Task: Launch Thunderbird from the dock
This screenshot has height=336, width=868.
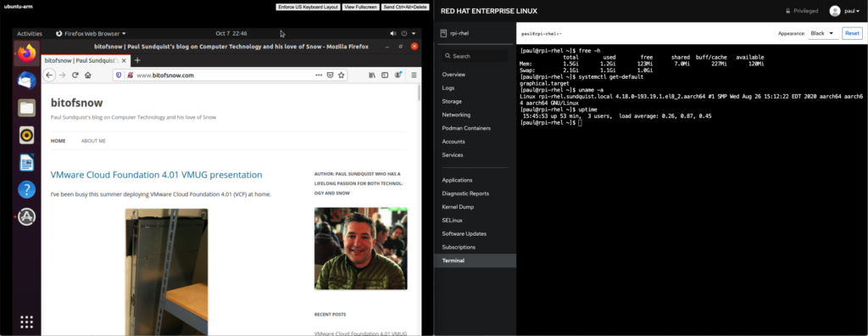Action: tap(26, 81)
